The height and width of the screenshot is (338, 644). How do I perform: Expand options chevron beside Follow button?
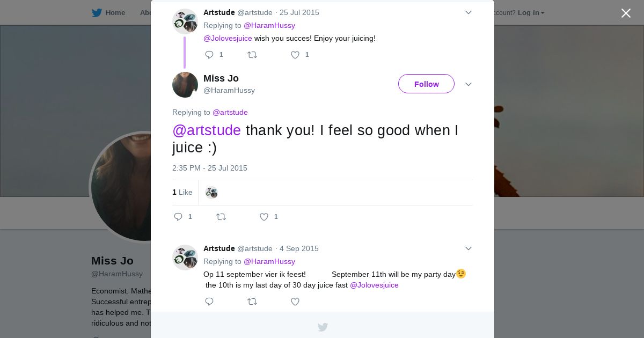[x=469, y=84]
